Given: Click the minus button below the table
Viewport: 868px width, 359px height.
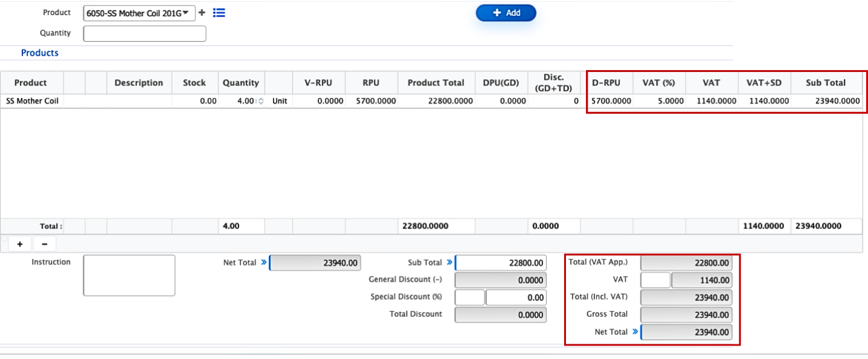Looking at the screenshot, I should coord(44,244).
